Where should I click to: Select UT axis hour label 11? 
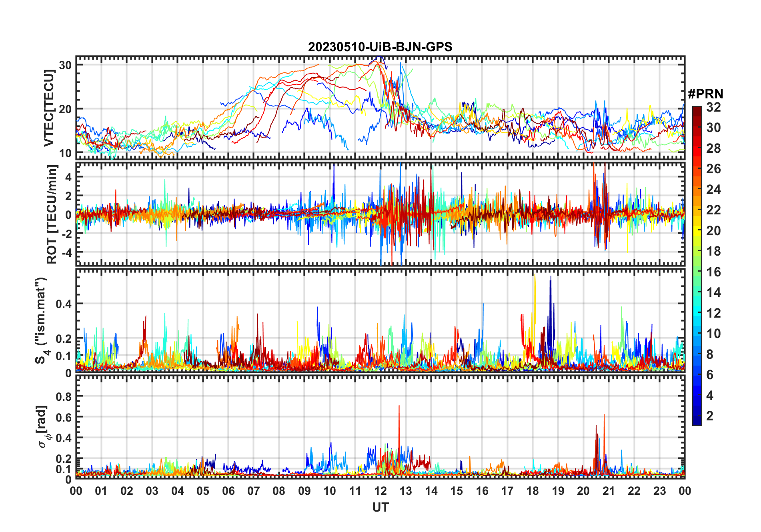point(355,491)
